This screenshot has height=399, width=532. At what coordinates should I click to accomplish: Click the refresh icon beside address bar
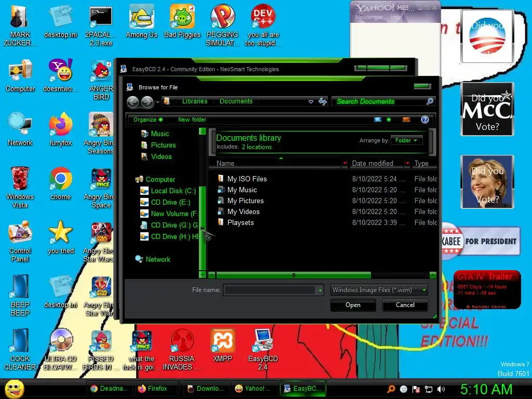click(x=323, y=101)
